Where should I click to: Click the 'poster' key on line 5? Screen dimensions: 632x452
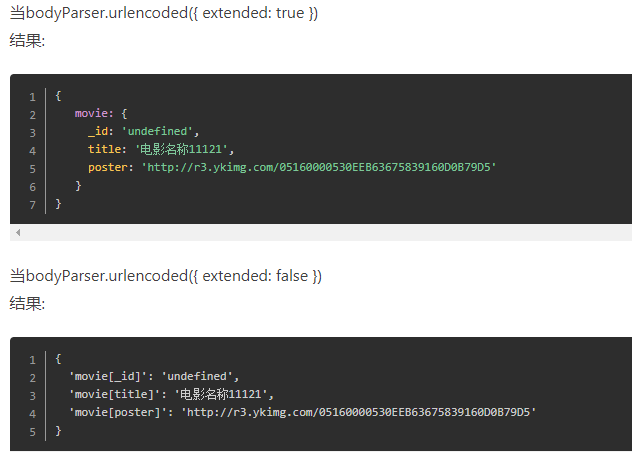click(x=108, y=167)
